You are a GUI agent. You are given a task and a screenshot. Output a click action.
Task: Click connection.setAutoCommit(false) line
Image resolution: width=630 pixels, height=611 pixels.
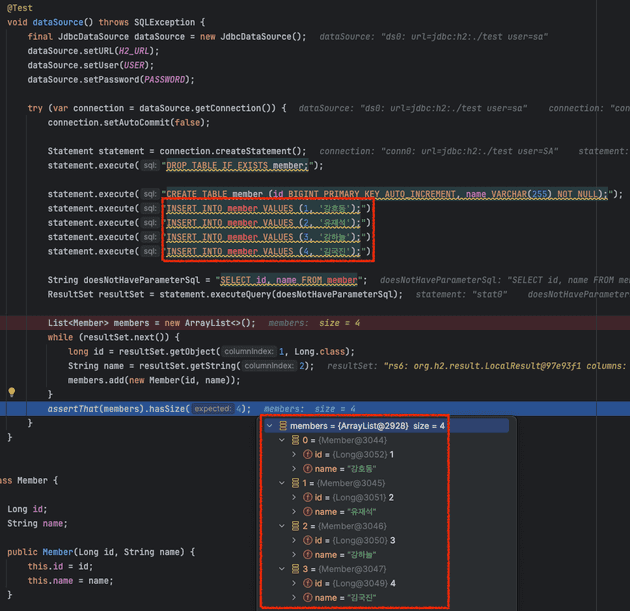click(x=129, y=123)
